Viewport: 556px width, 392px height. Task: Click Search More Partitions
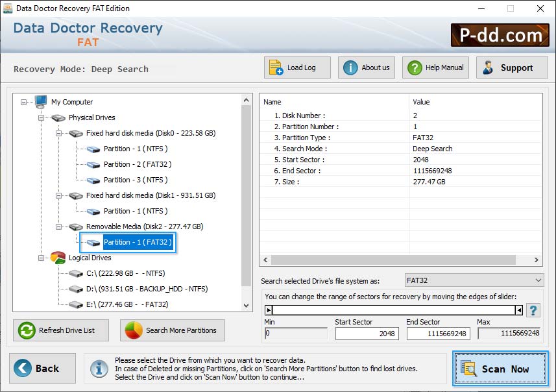173,330
